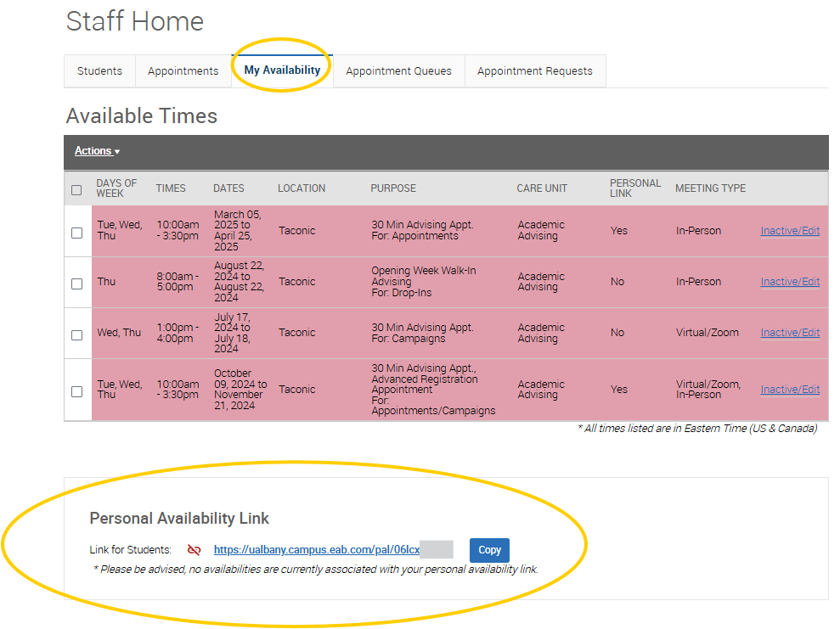Select the Wed, Thu 1:00pm availability checkbox
Viewport: 840px width, 629px height.
76,334
